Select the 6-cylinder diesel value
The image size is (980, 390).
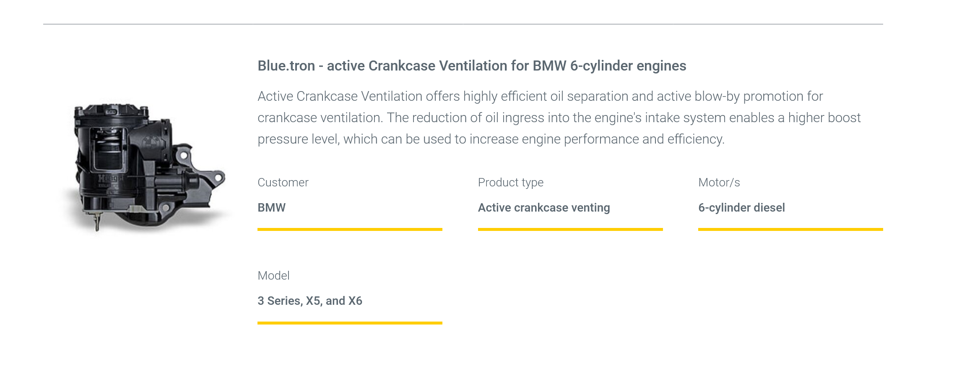coord(741,208)
